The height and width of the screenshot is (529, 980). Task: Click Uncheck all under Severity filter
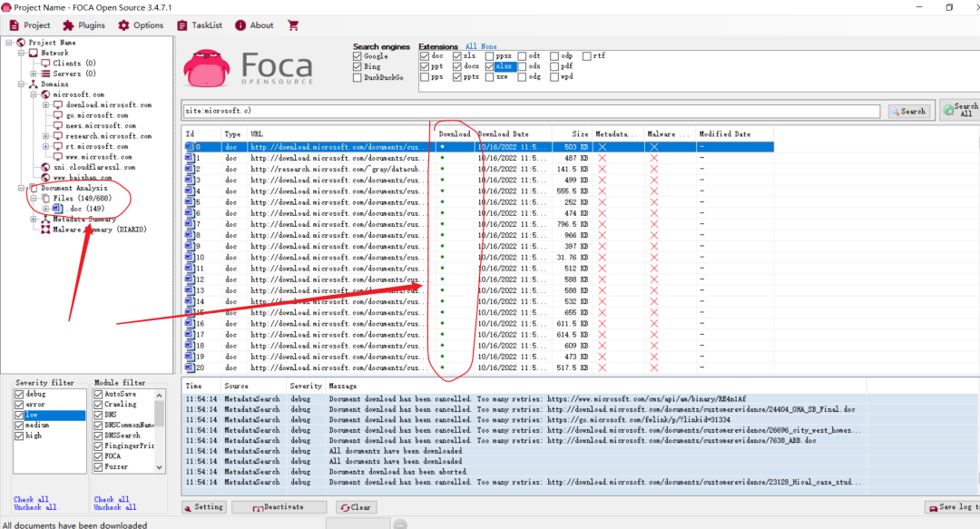pos(35,507)
